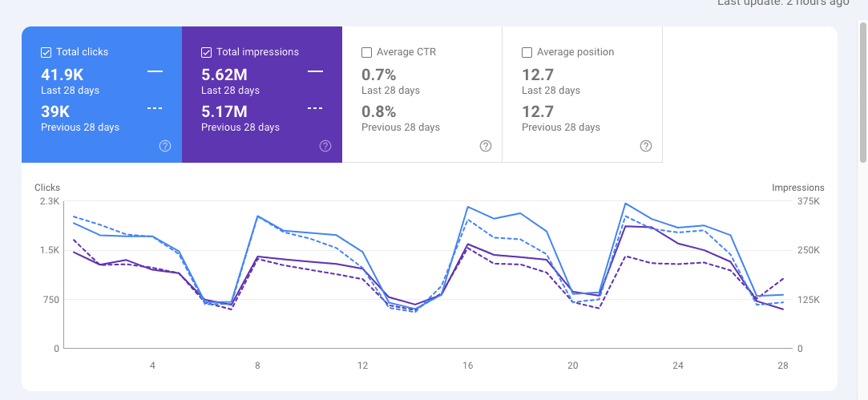The height and width of the screenshot is (400, 868).
Task: Uncheck the Total clicks checkbox
Action: [46, 53]
